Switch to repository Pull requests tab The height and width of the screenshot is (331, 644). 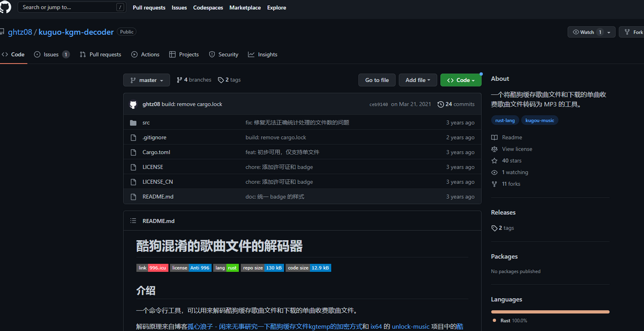pyautogui.click(x=100, y=54)
